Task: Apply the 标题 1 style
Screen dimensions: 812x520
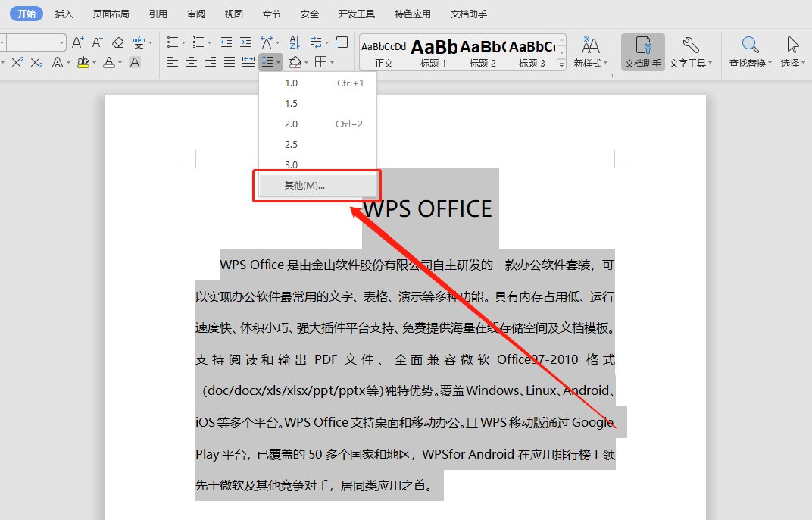Action: [x=433, y=52]
